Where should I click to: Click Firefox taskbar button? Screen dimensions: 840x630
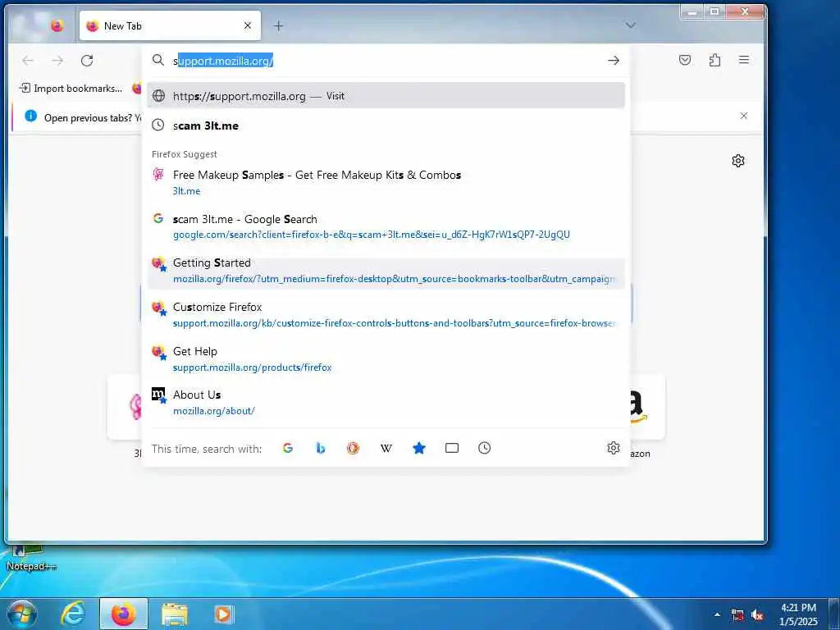pyautogui.click(x=124, y=614)
